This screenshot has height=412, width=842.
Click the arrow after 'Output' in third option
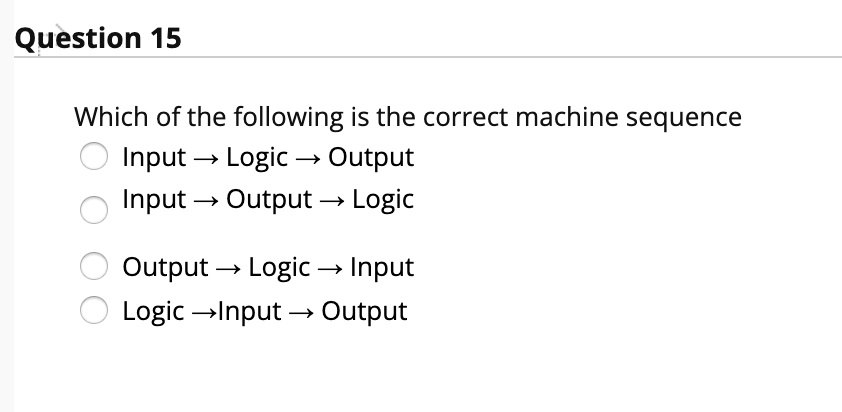point(228,269)
